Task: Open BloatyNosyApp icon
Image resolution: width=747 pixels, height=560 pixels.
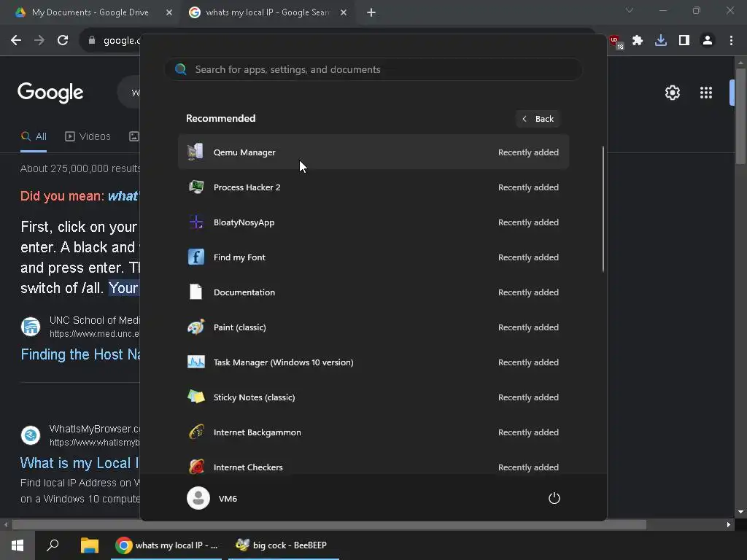Action: coord(196,222)
